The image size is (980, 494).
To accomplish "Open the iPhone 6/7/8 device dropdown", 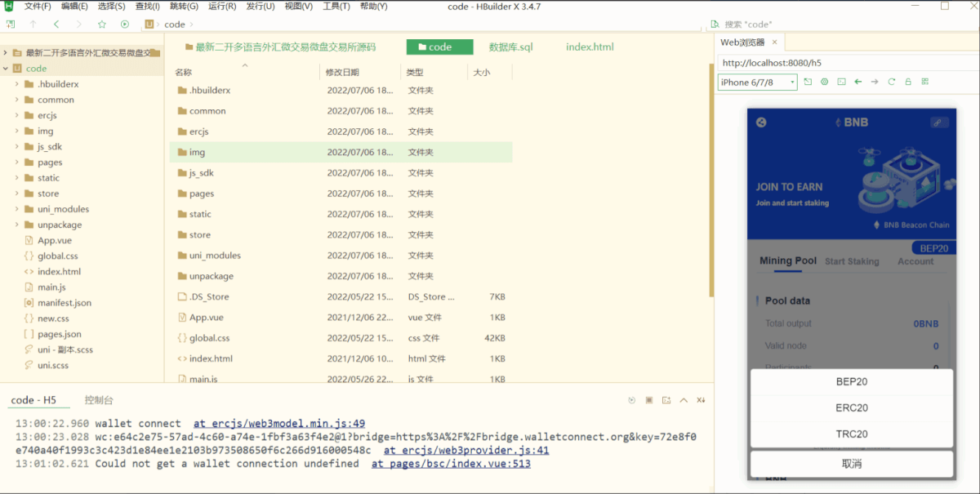I will point(757,82).
